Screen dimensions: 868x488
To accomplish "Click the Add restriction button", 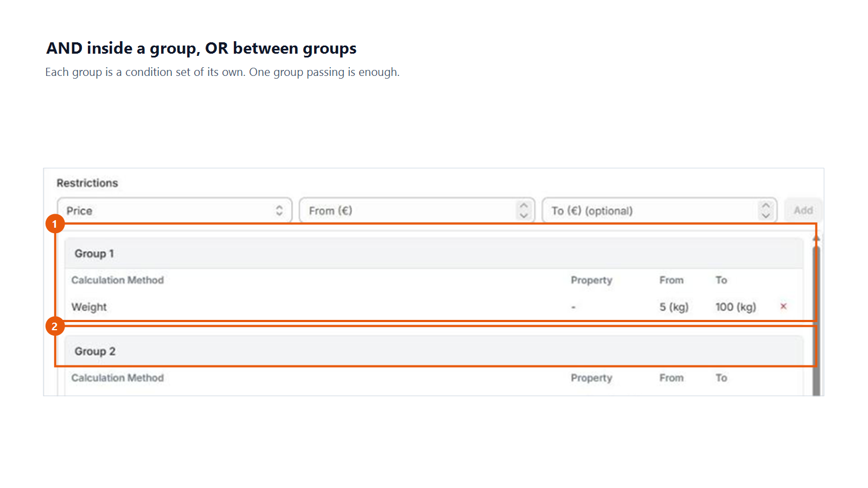I will click(x=803, y=210).
